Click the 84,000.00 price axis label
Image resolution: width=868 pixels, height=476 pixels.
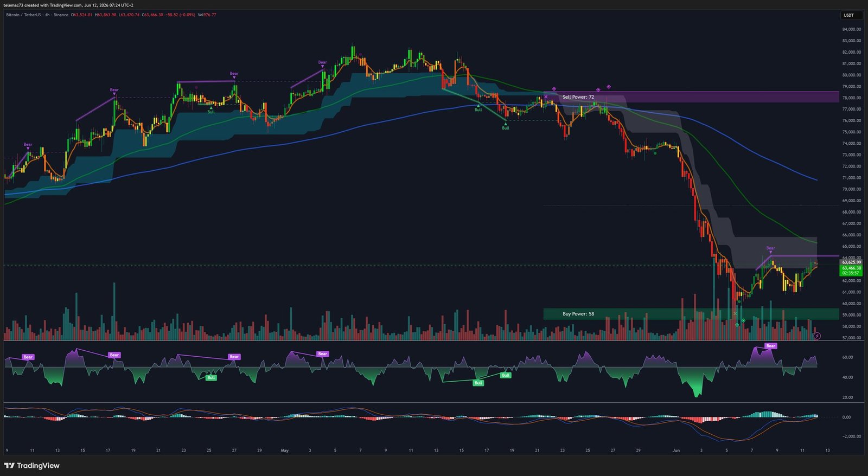coord(851,29)
